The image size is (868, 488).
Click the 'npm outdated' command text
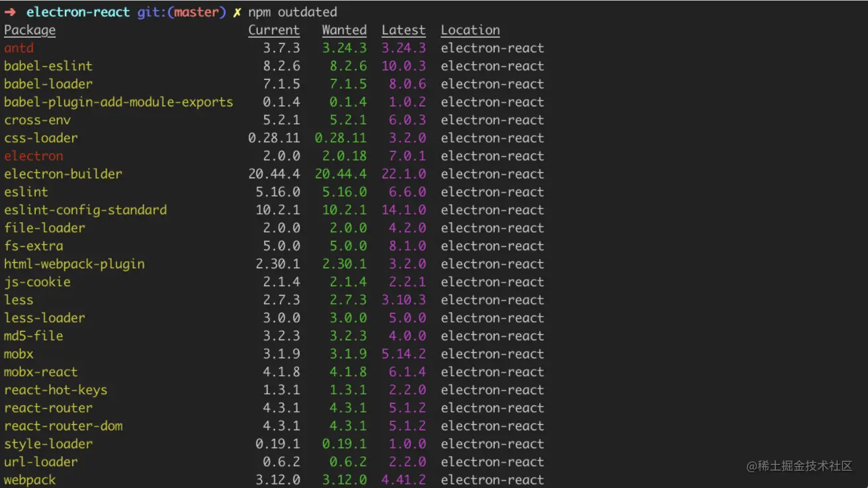tap(292, 13)
